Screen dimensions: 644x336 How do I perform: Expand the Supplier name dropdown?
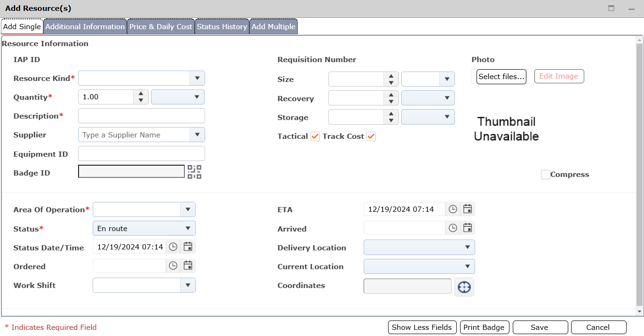[197, 135]
